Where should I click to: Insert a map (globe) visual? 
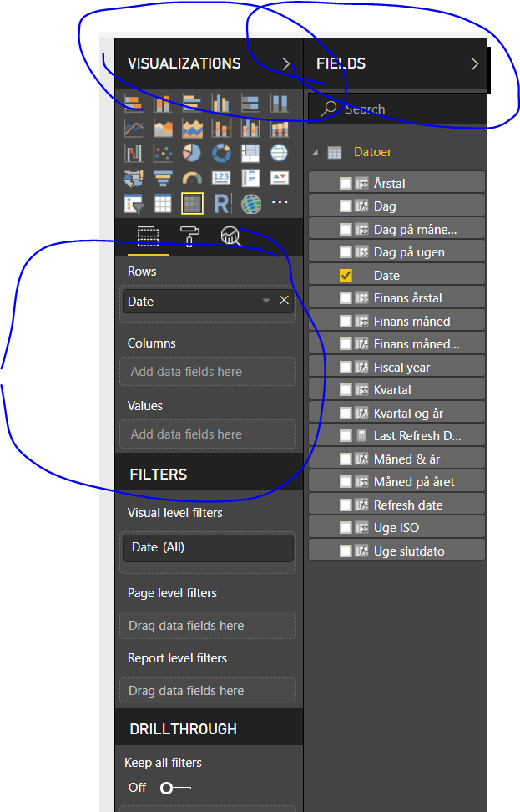coord(280,153)
